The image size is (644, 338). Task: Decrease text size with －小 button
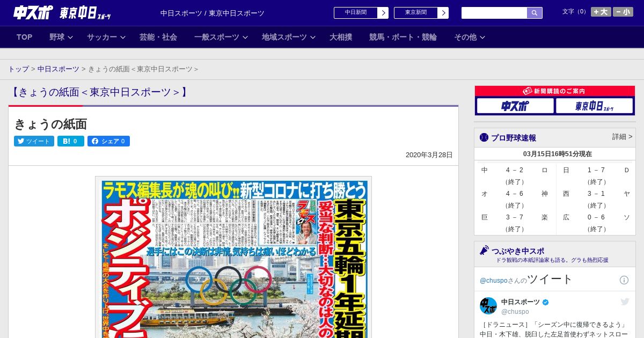[x=623, y=12]
